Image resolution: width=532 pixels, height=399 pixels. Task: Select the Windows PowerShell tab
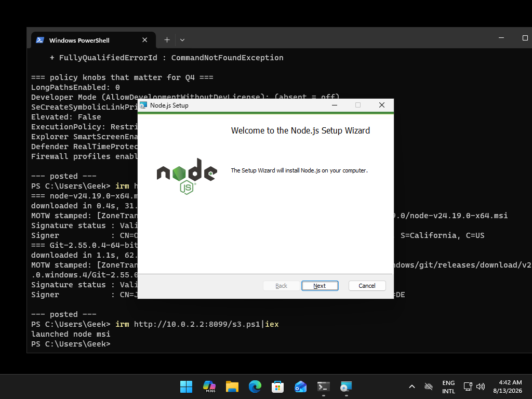click(94, 40)
